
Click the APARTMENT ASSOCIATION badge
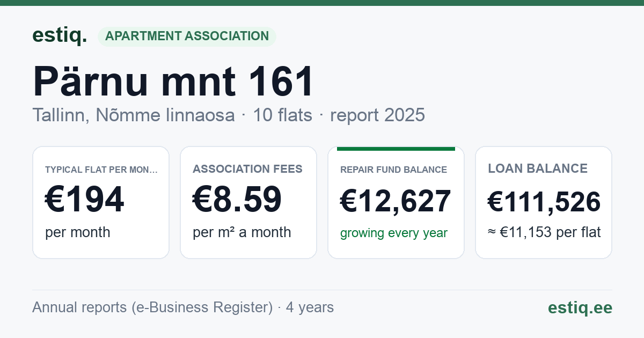187,36
